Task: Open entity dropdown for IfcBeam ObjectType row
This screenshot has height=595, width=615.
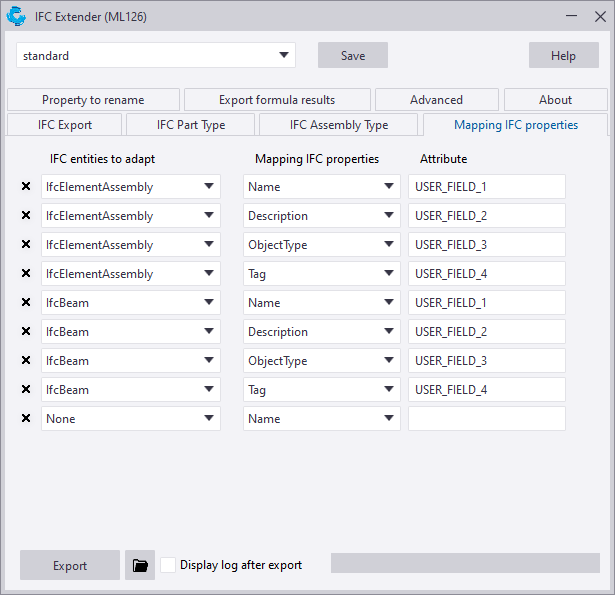Action: tap(131, 360)
